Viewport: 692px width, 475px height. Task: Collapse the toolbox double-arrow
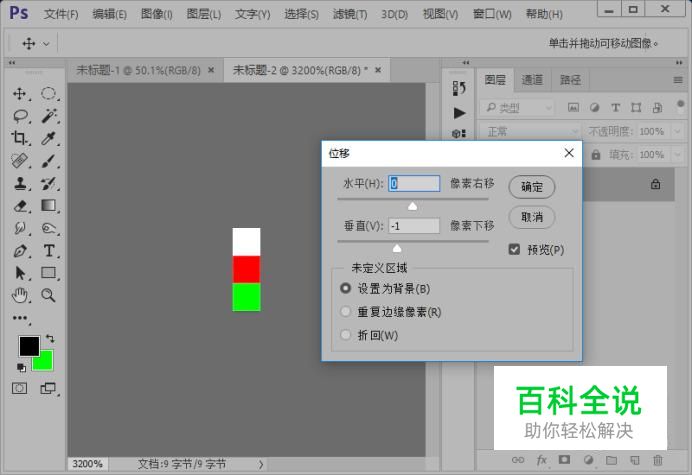click(12, 63)
